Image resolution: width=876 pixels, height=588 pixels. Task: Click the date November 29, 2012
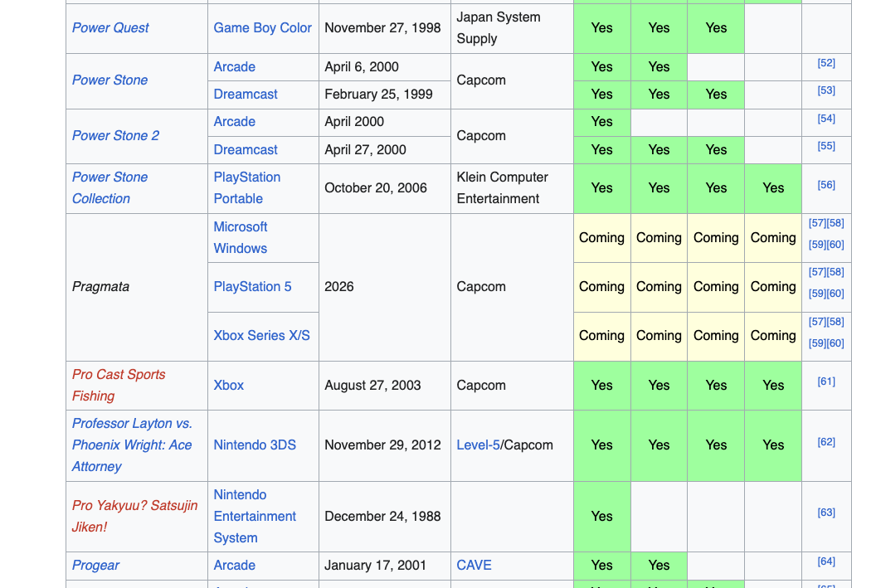pyautogui.click(x=382, y=445)
